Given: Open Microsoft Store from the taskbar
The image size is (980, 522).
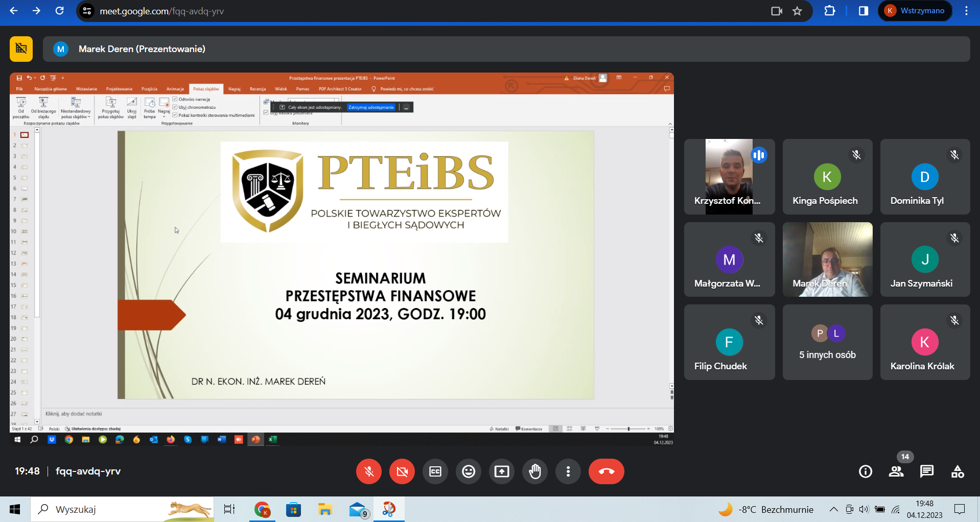Looking at the screenshot, I should pos(293,509).
